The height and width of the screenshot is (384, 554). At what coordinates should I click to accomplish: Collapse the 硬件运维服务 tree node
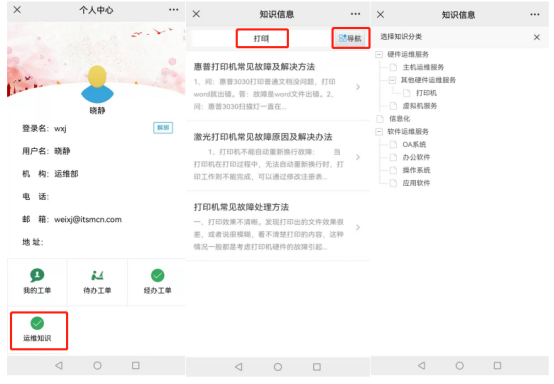click(379, 54)
